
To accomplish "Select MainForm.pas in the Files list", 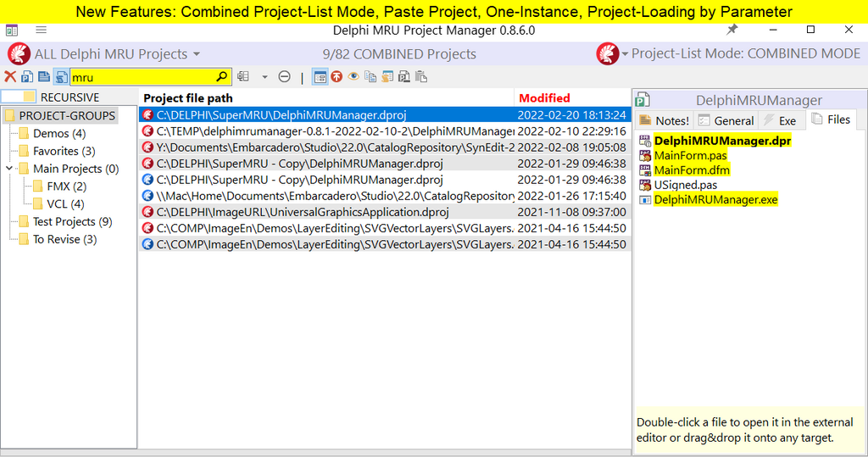I will click(690, 156).
